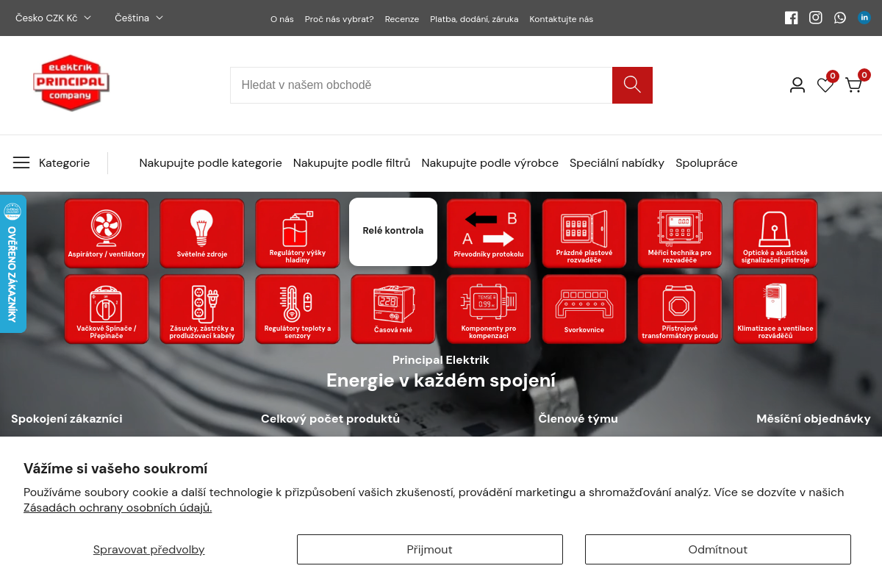The height and width of the screenshot is (588, 882).
Task: Open Zásuvky, zástrčky a prodlužovací kabely tile
Action: pyautogui.click(x=202, y=309)
